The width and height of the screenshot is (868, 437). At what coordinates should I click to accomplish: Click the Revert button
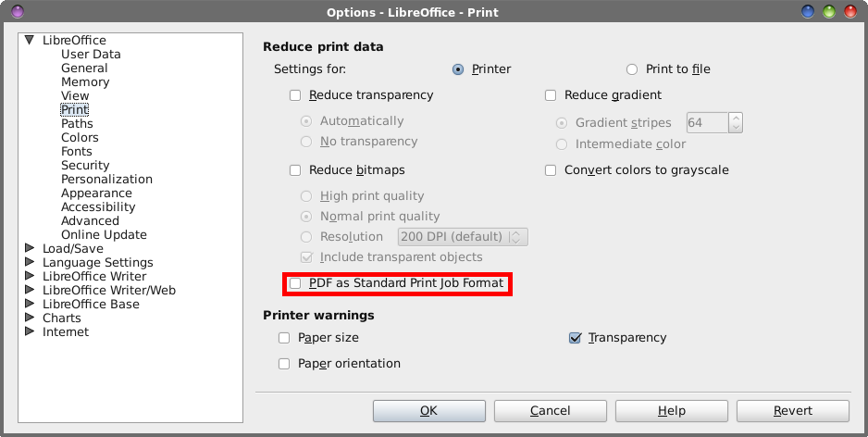coord(793,411)
